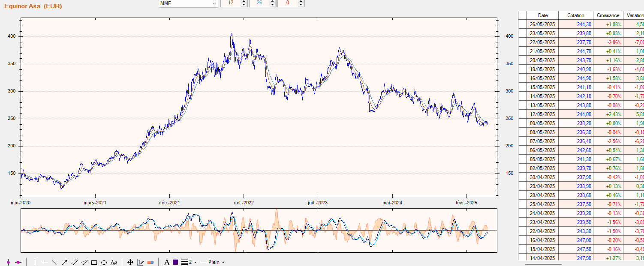This screenshot has height=266, width=644.
Task: Choose the parallel lines channel tool
Action: (x=74, y=262)
